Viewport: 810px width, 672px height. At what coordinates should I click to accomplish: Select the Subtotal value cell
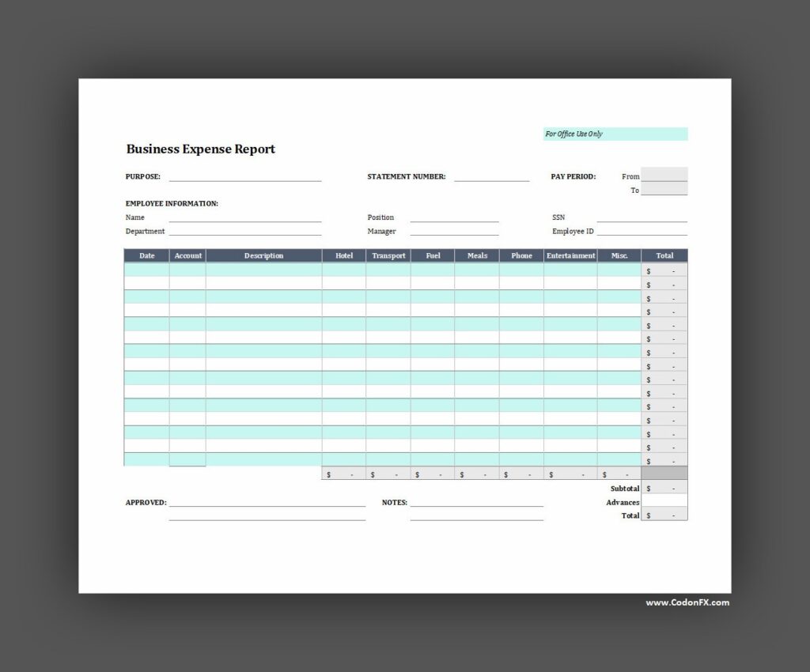coord(664,489)
